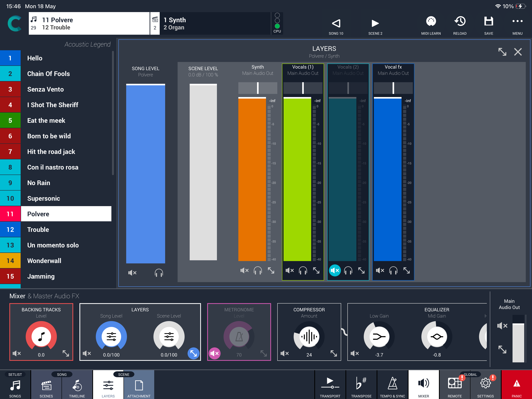Activate MIDI Learn mode

pos(431,21)
